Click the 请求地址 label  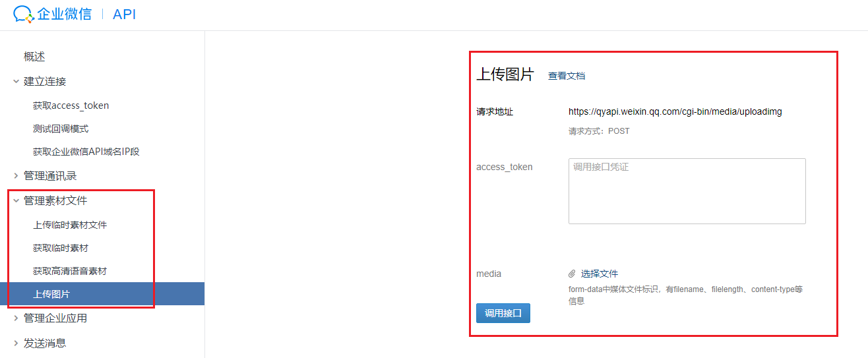tap(495, 111)
